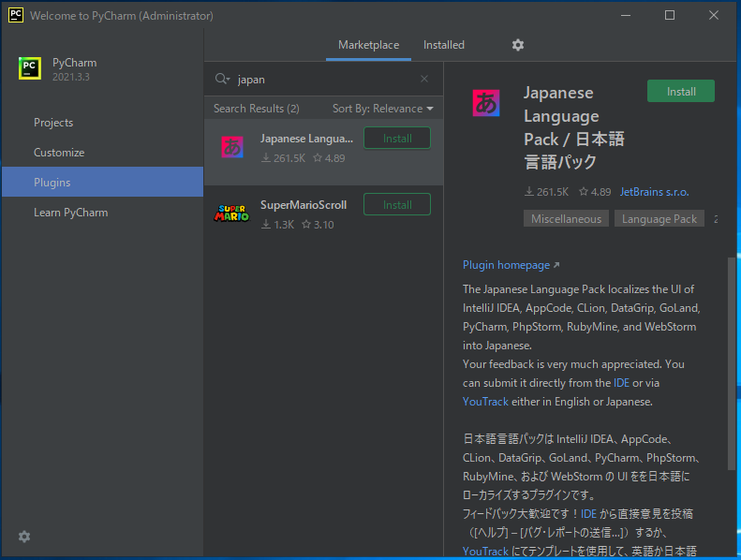Open the Projects section
741x560 pixels.
point(102,123)
